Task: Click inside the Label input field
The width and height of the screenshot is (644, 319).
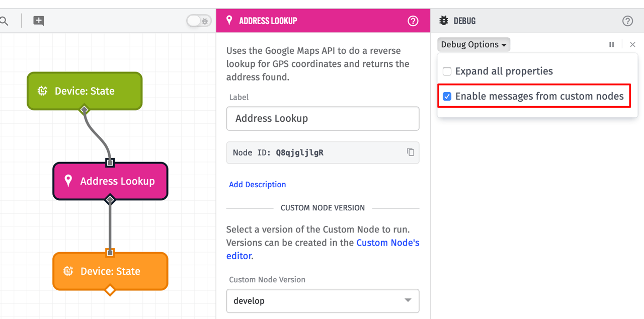Action: [x=323, y=118]
